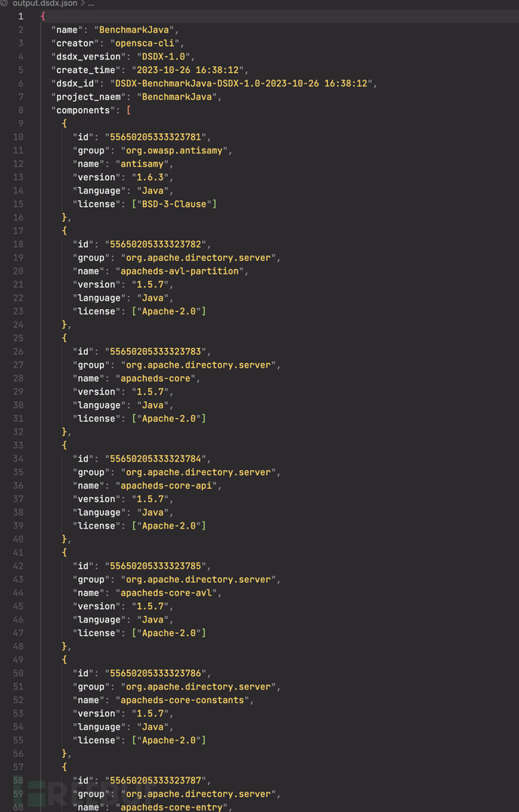The width and height of the screenshot is (519, 812).
Task: Click the "apacheds-avl-partition" name value
Action: (182, 271)
